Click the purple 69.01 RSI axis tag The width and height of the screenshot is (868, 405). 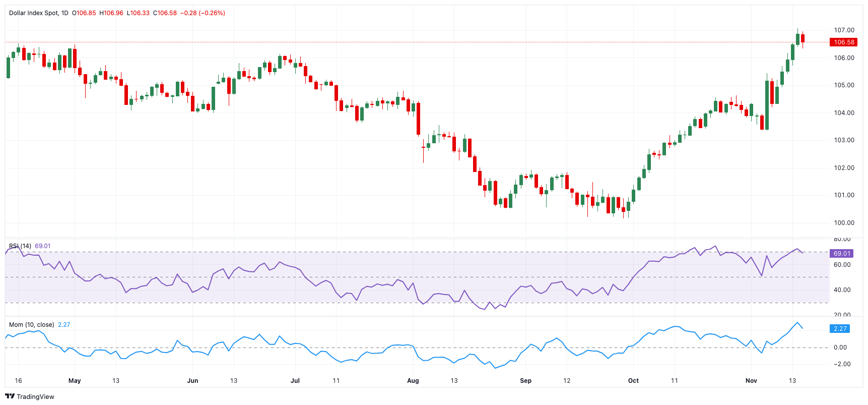pos(841,254)
